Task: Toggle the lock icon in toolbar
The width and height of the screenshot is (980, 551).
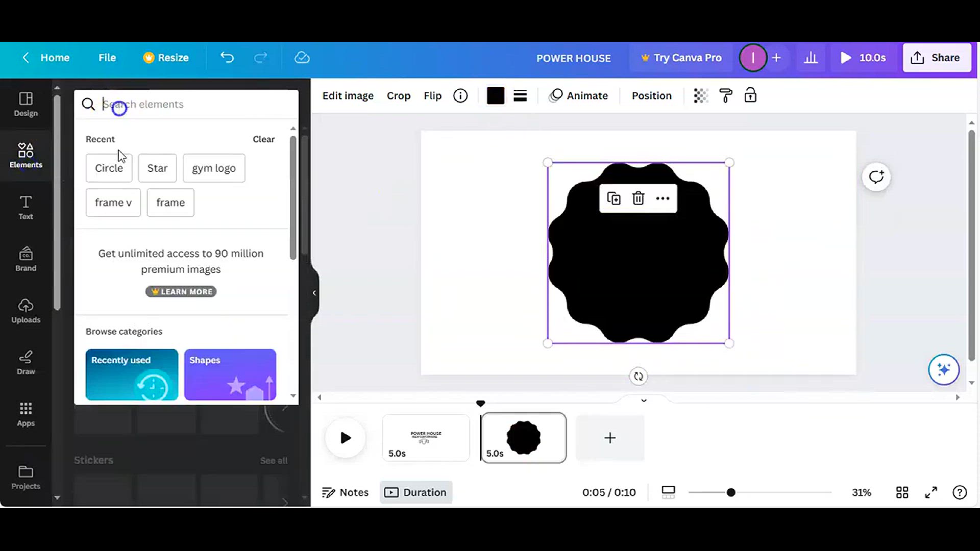Action: 750,95
